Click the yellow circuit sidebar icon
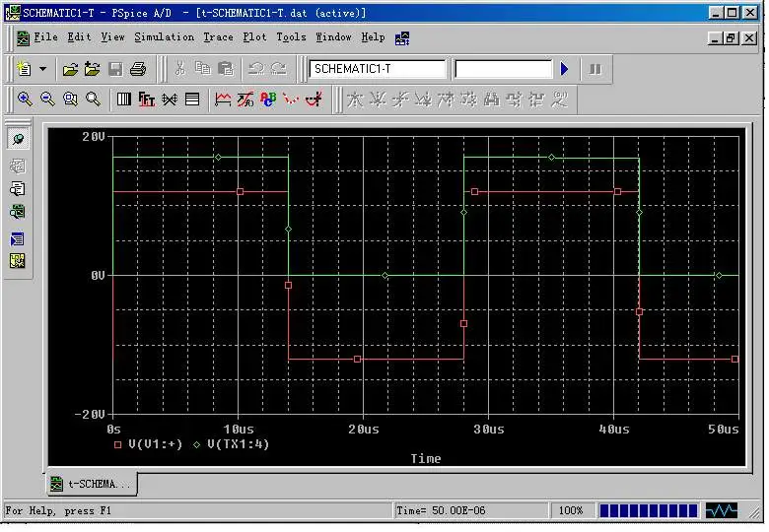769x532 pixels. click(17, 262)
